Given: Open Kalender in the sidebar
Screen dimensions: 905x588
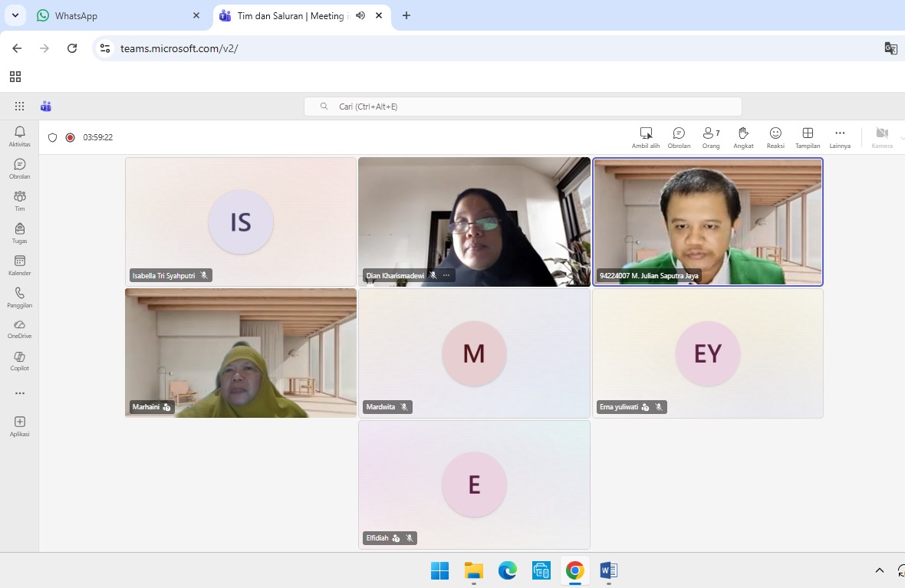Looking at the screenshot, I should point(19,264).
